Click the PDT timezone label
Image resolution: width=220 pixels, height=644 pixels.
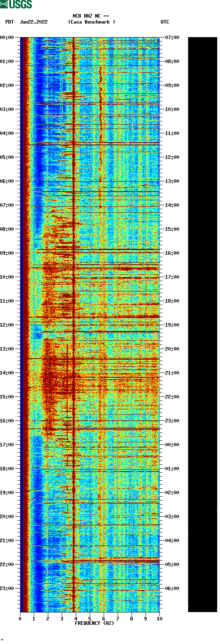click(x=9, y=22)
